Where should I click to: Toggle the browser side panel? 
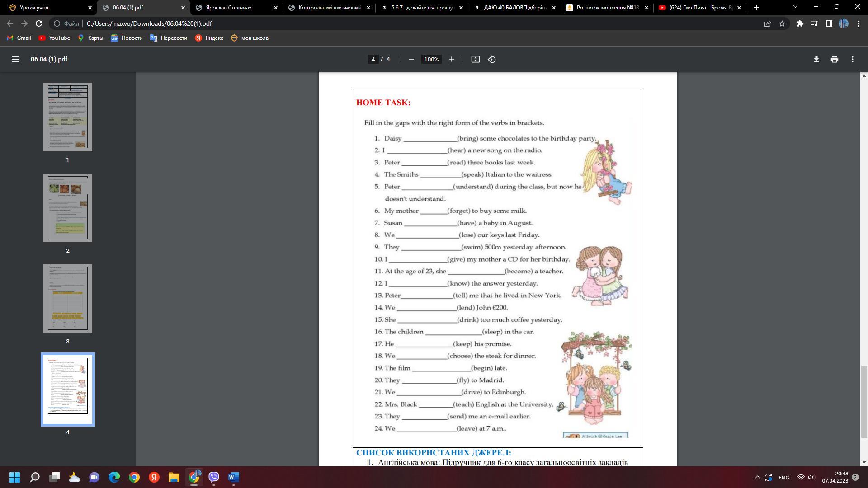pos(829,23)
